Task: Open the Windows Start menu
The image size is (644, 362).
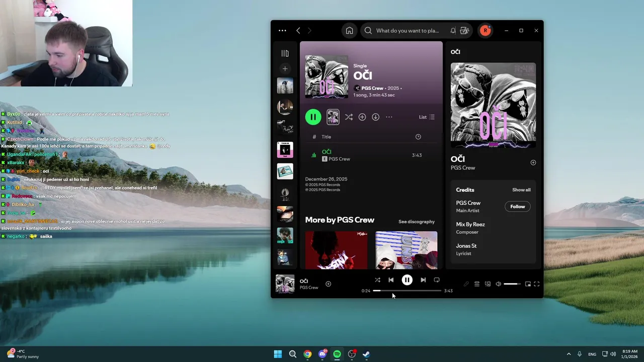Action: click(x=278, y=354)
